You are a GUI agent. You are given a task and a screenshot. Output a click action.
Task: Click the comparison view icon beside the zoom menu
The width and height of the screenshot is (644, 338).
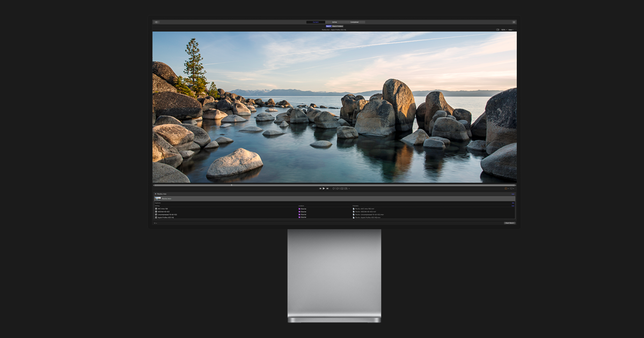click(x=497, y=30)
